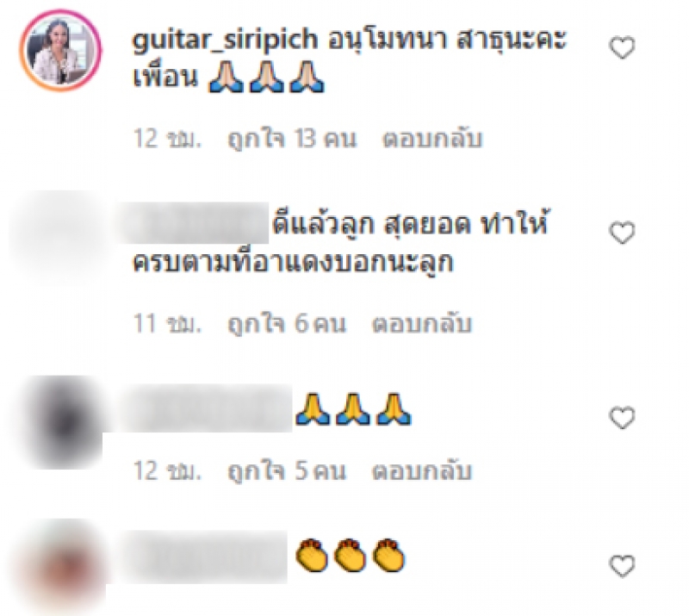Open blurred username before clapping emojis
The height and width of the screenshot is (616, 689).
pyautogui.click(x=204, y=557)
